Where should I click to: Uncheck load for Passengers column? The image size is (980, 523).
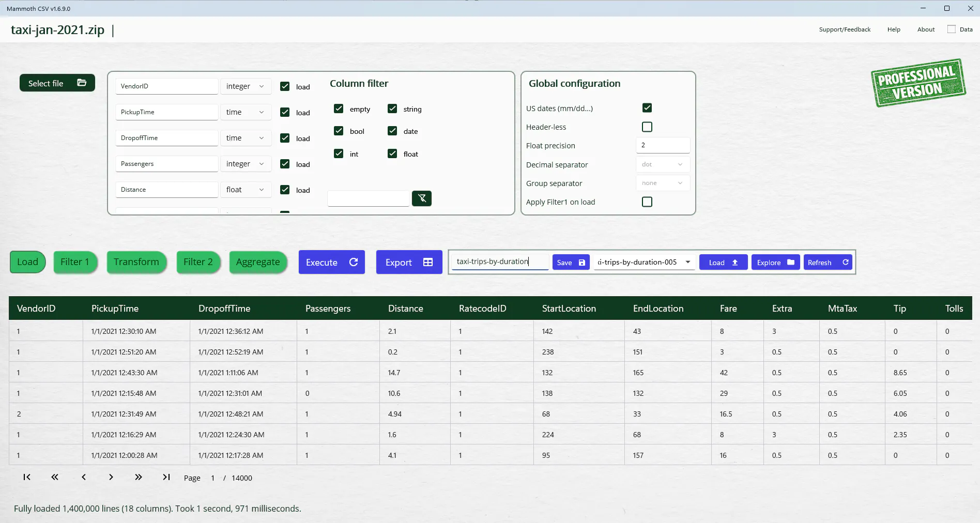(x=285, y=164)
